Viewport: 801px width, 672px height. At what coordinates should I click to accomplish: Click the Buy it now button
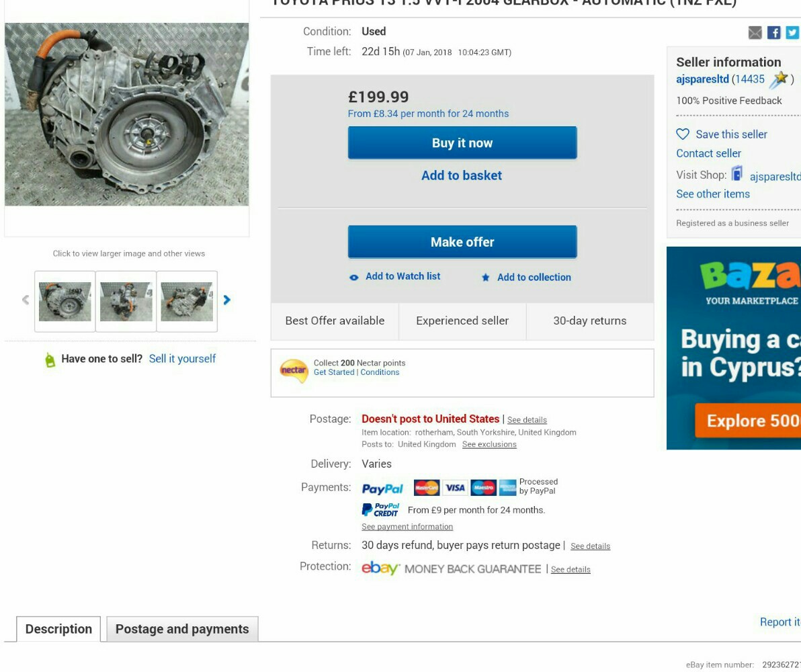(462, 143)
